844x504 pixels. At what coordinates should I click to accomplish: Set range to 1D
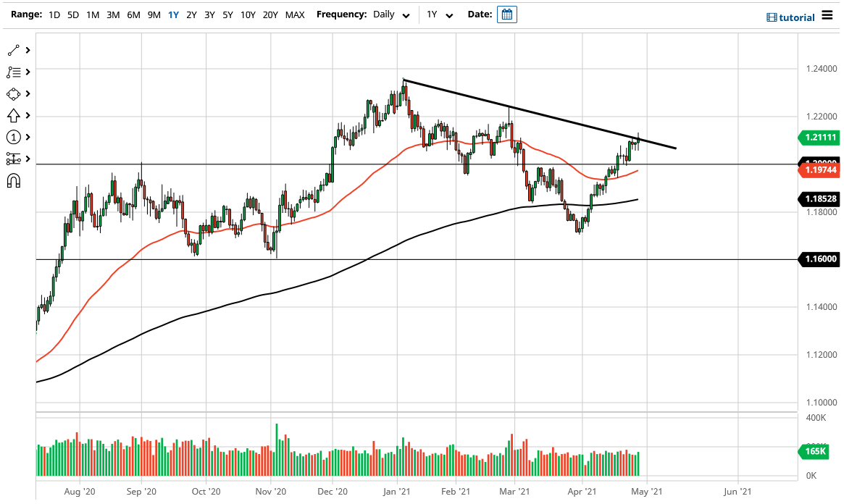tap(54, 14)
